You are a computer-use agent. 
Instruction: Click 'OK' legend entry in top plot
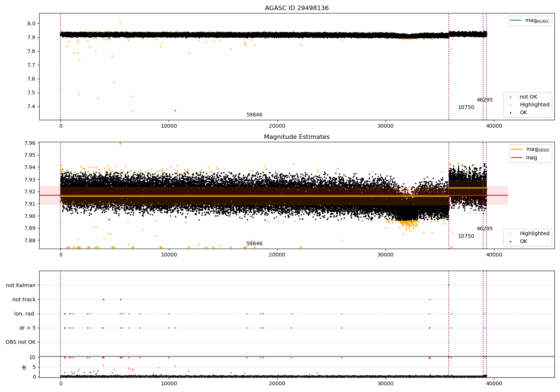click(523, 113)
